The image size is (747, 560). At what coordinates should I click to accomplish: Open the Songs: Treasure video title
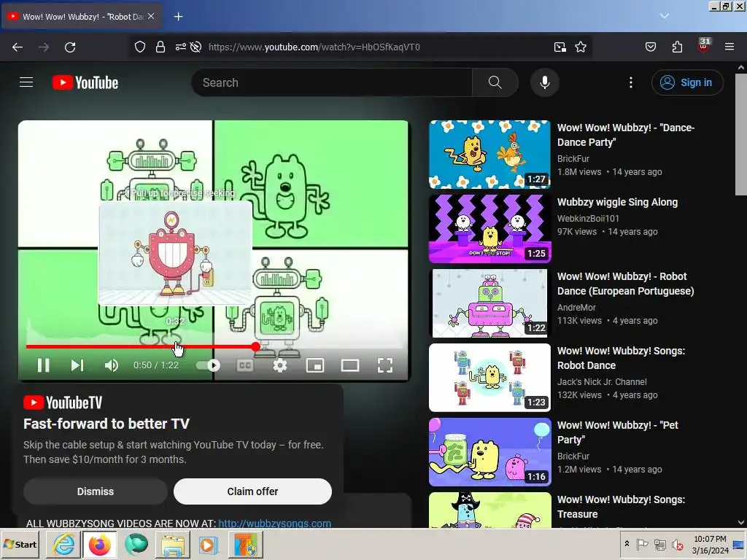click(x=621, y=507)
